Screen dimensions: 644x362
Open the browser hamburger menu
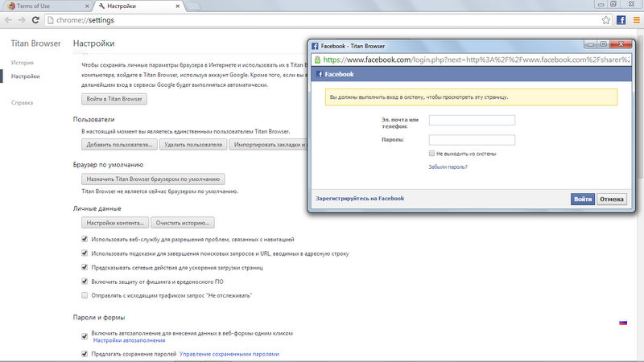point(637,20)
